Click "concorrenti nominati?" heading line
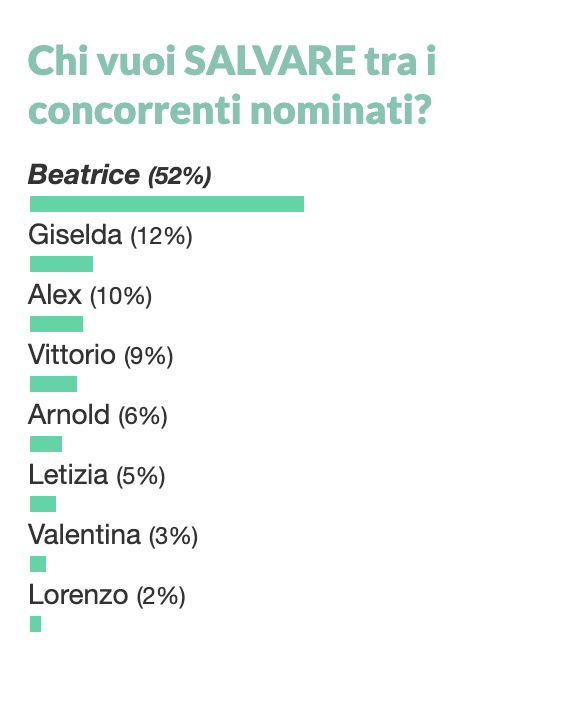This screenshot has width=572, height=702. (x=230, y=110)
